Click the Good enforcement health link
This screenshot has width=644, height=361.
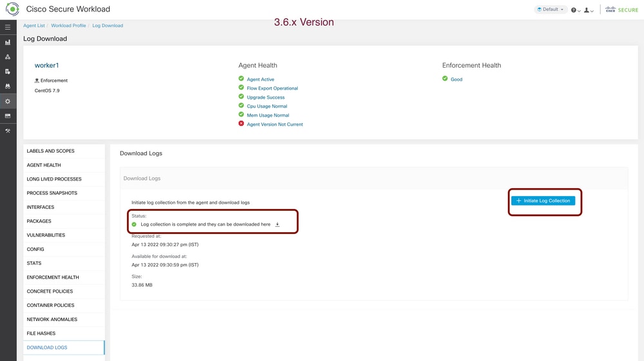(456, 79)
